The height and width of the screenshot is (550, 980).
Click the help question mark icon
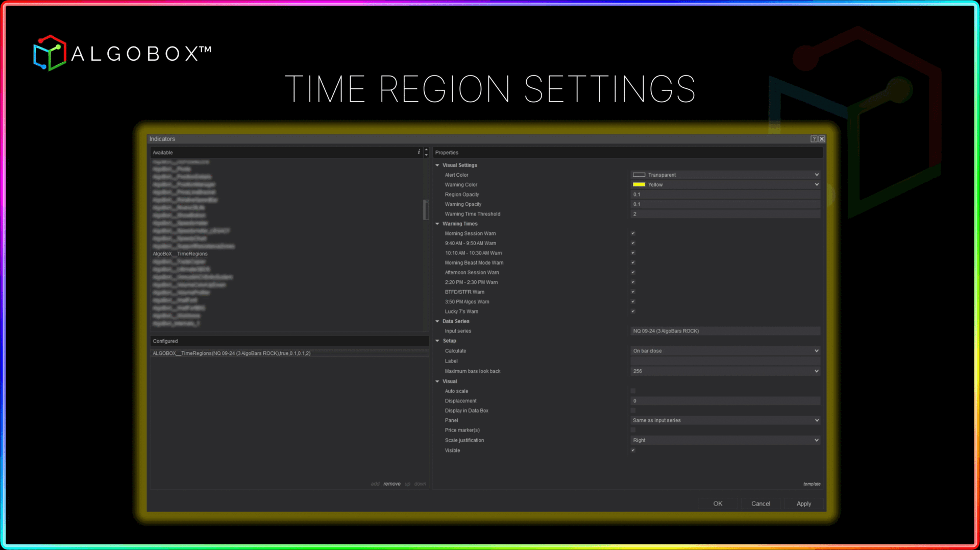coord(814,139)
